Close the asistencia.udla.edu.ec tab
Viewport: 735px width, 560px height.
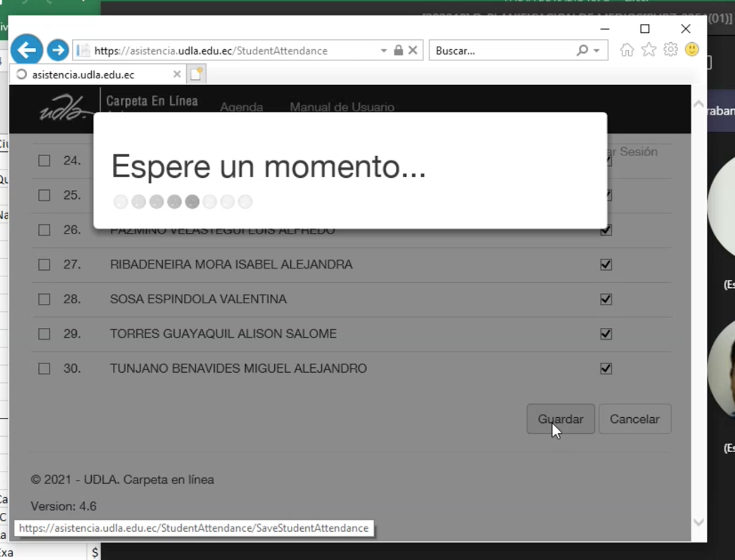point(177,74)
